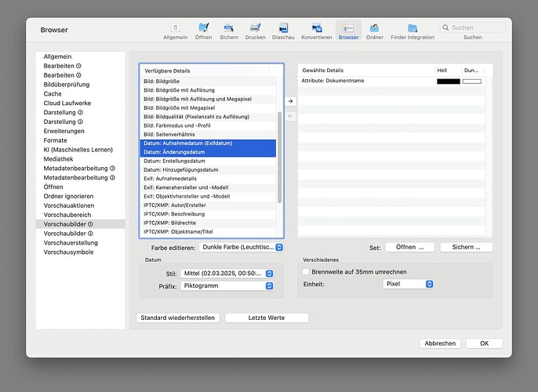This screenshot has width=538, height=392.
Task: Click the Set Sichern ... button
Action: click(467, 247)
